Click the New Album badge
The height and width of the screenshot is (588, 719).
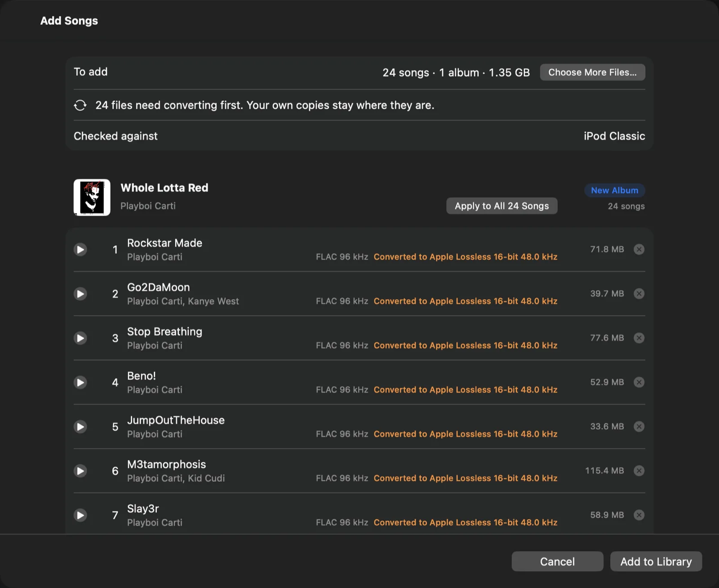[x=614, y=190]
